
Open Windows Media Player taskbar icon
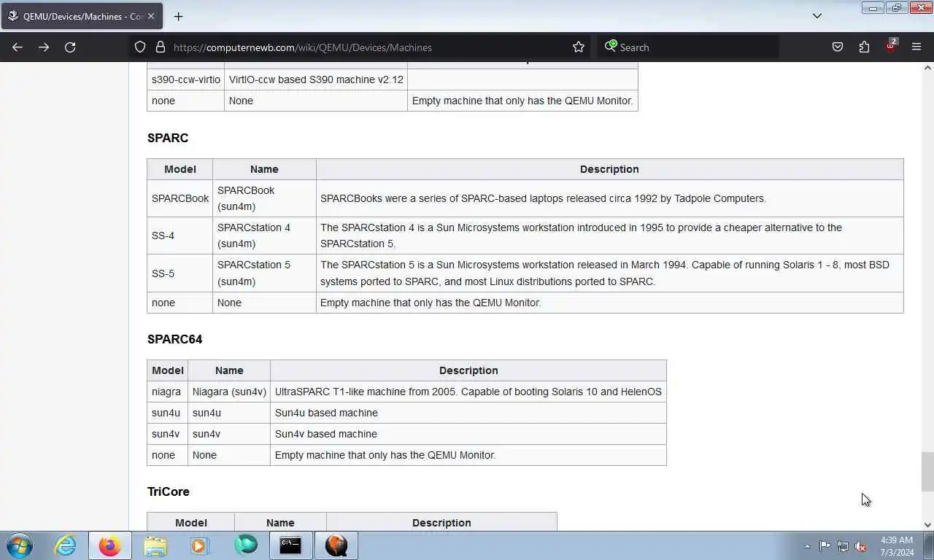[199, 545]
